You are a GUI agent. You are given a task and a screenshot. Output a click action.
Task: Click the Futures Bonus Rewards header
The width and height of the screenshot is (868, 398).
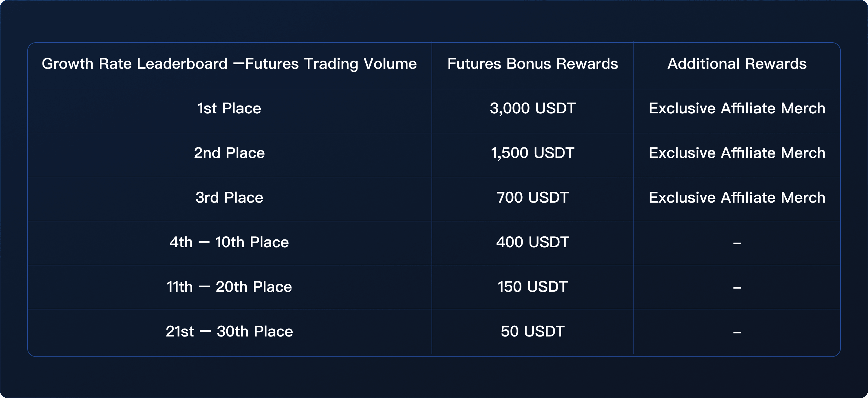pos(532,64)
